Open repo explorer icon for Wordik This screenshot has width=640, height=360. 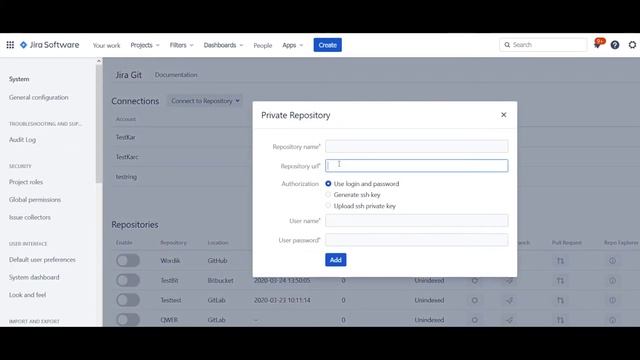(x=612, y=260)
